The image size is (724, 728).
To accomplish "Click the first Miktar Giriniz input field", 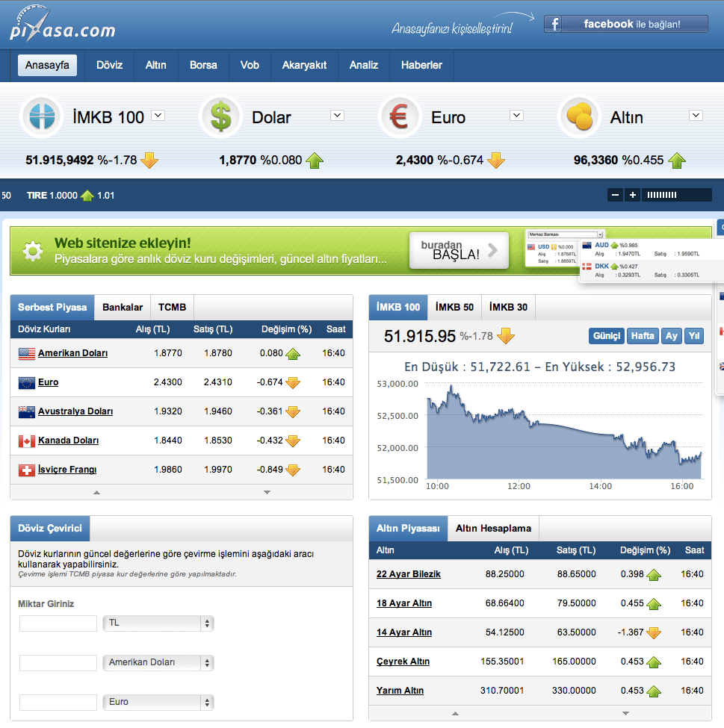I will [x=58, y=623].
